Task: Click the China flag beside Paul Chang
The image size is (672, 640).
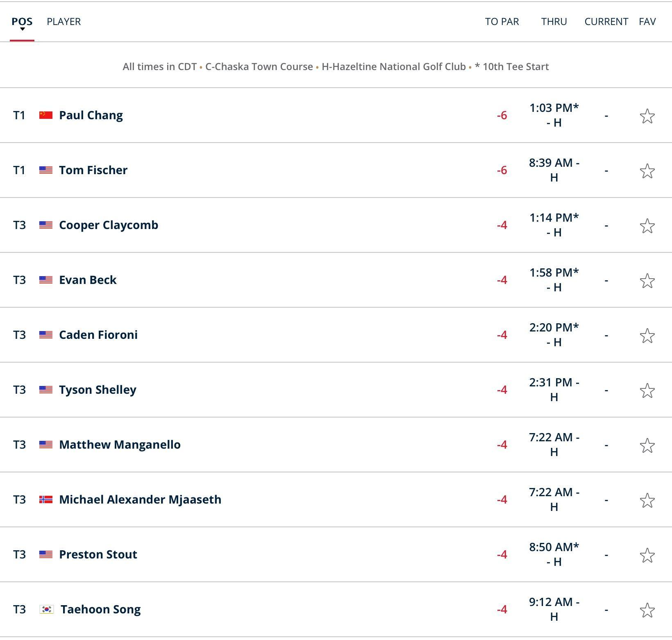Action: [x=45, y=115]
